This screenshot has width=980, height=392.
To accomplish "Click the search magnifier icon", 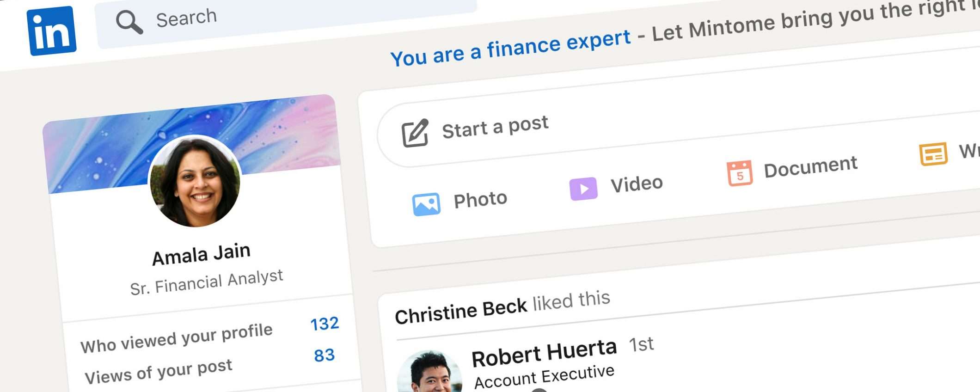I will (129, 22).
